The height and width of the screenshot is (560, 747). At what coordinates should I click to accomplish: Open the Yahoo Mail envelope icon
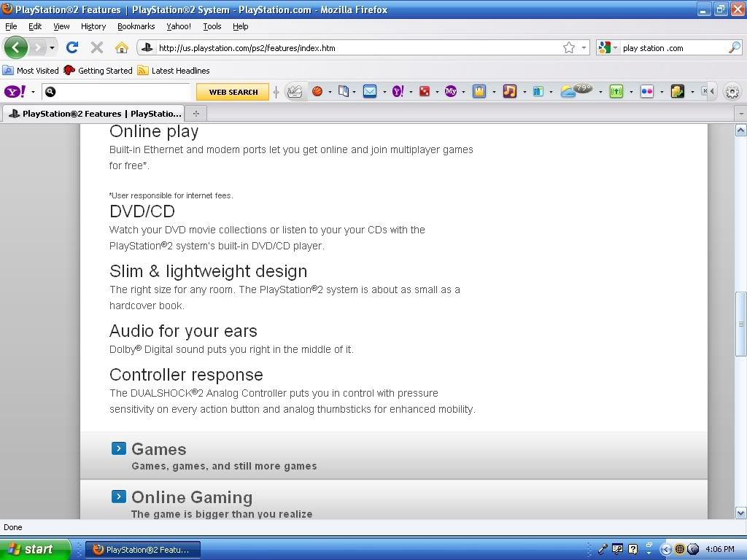point(370,91)
